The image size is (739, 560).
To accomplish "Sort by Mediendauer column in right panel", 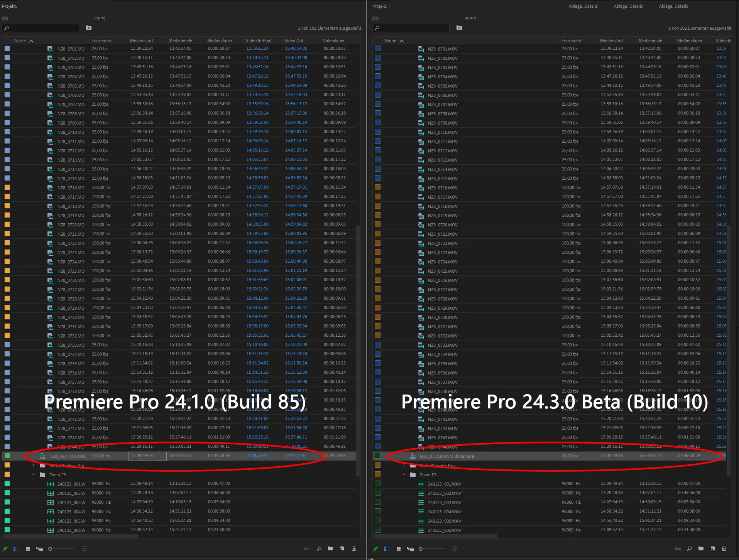I will click(x=690, y=40).
